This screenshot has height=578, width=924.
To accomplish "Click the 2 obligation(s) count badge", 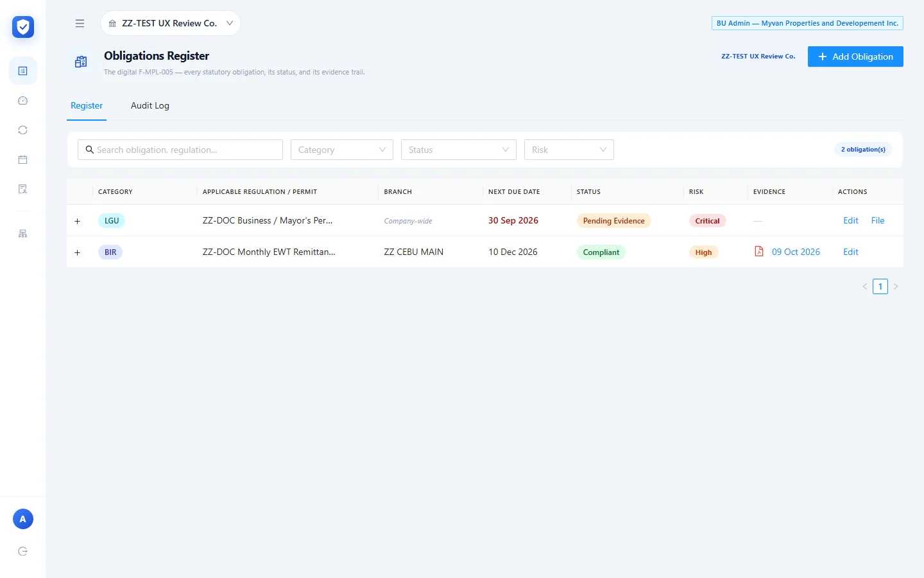I will (x=863, y=150).
